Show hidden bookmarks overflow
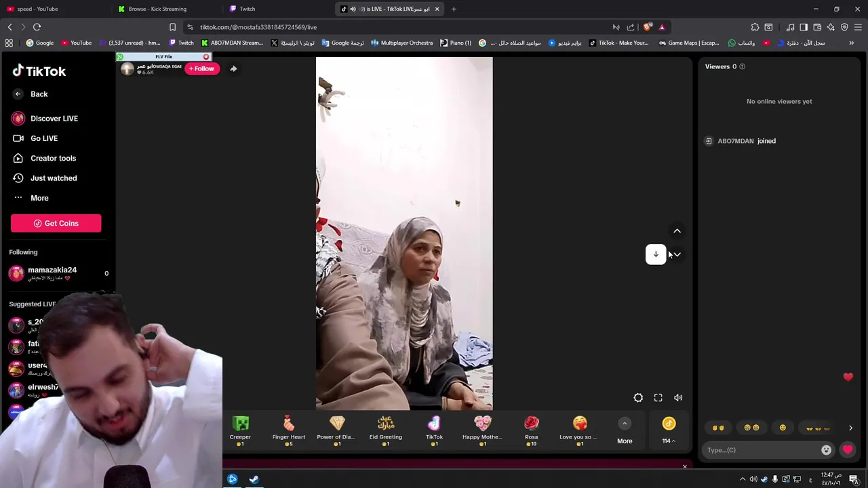Screen dimensions: 868x488 pyautogui.click(x=852, y=43)
